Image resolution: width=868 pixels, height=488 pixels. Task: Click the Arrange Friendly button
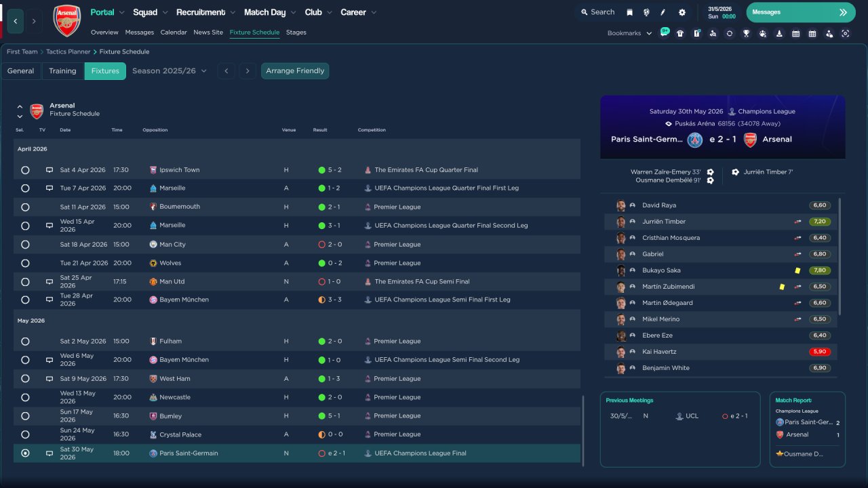[295, 71]
